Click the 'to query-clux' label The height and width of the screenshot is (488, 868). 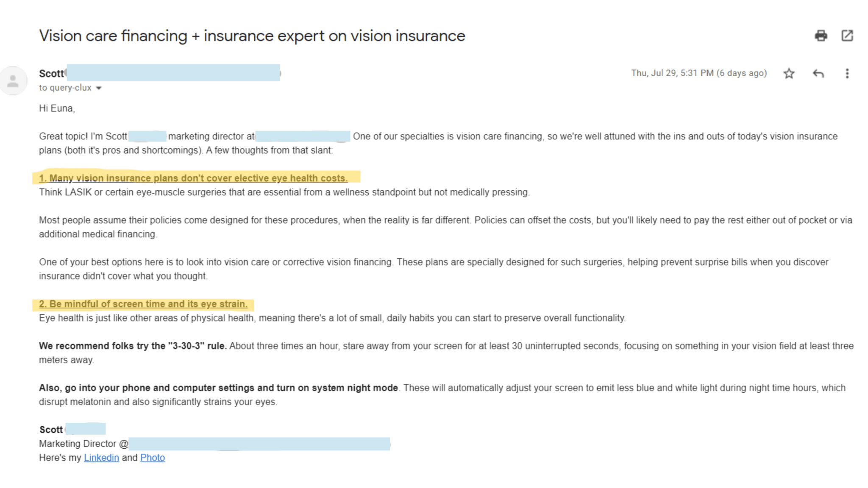pos(65,88)
